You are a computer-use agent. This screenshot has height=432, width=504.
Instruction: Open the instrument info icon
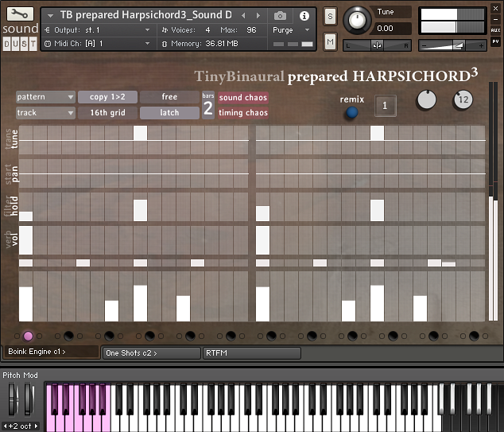[304, 16]
